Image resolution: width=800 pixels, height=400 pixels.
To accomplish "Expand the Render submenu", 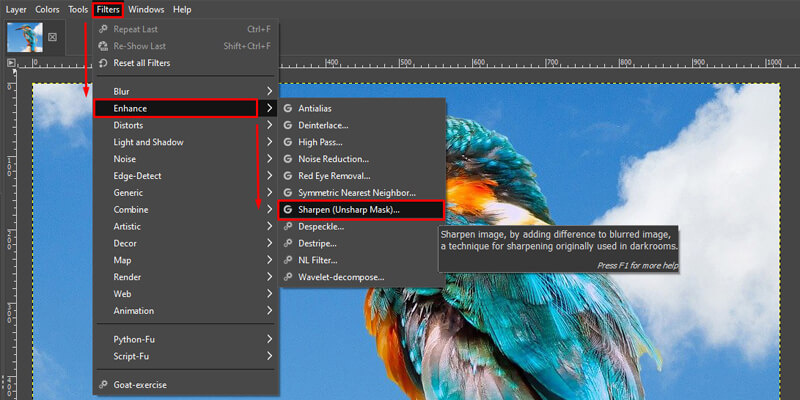I will coord(186,277).
